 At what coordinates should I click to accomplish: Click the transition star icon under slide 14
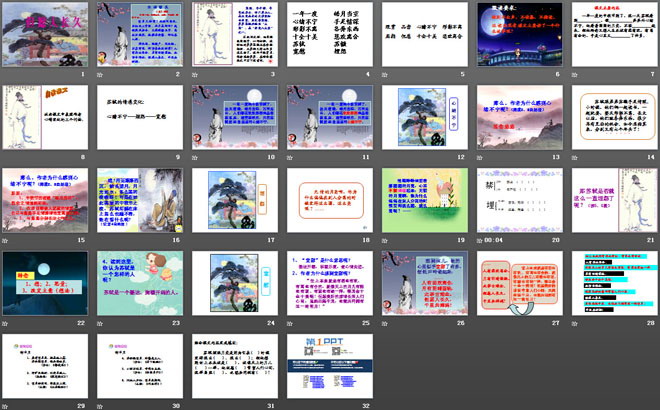coord(575,157)
